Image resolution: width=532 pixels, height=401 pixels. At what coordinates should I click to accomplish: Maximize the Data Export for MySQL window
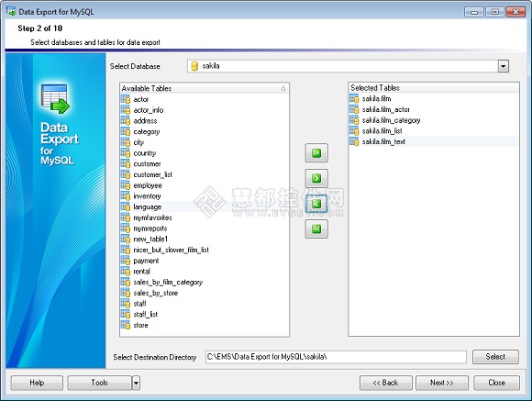[x=495, y=12]
